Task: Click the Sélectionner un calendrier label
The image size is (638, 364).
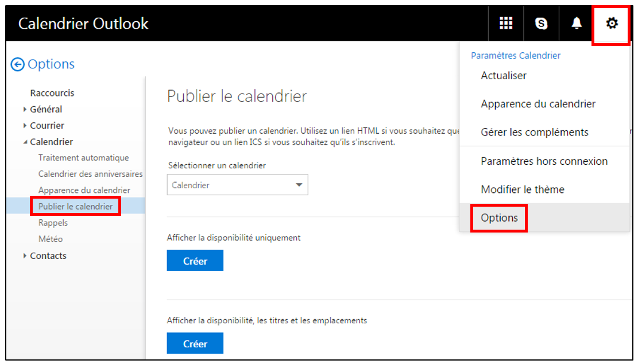Action: coord(217,165)
